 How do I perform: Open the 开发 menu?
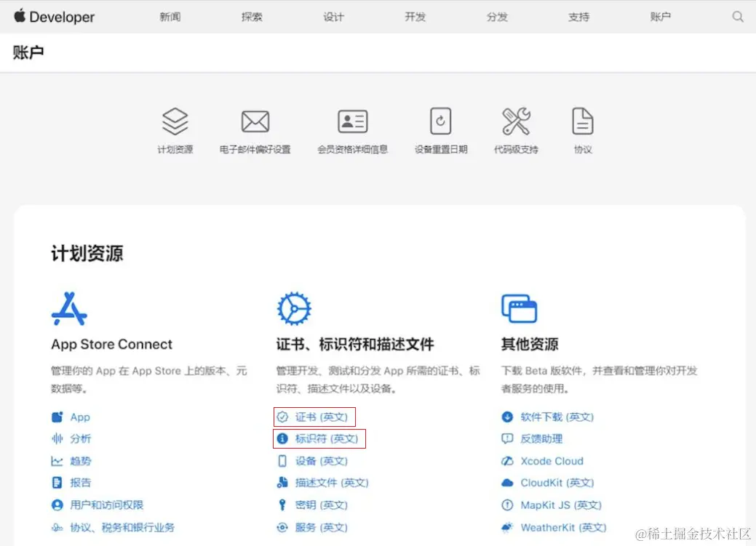click(415, 17)
